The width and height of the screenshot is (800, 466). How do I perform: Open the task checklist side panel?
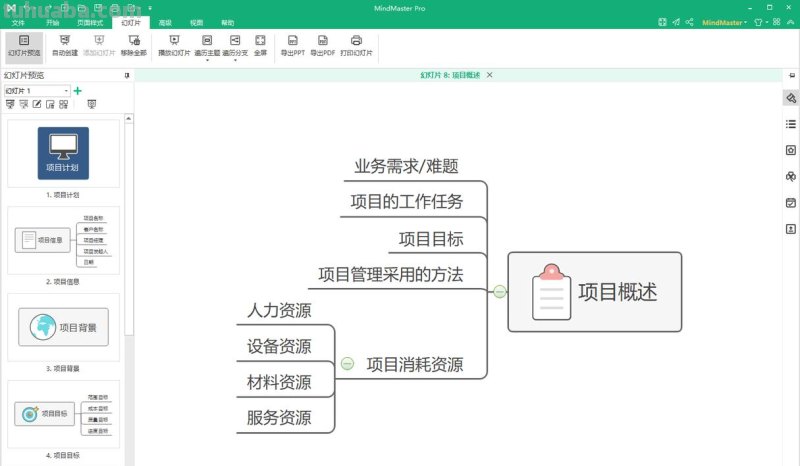point(791,203)
